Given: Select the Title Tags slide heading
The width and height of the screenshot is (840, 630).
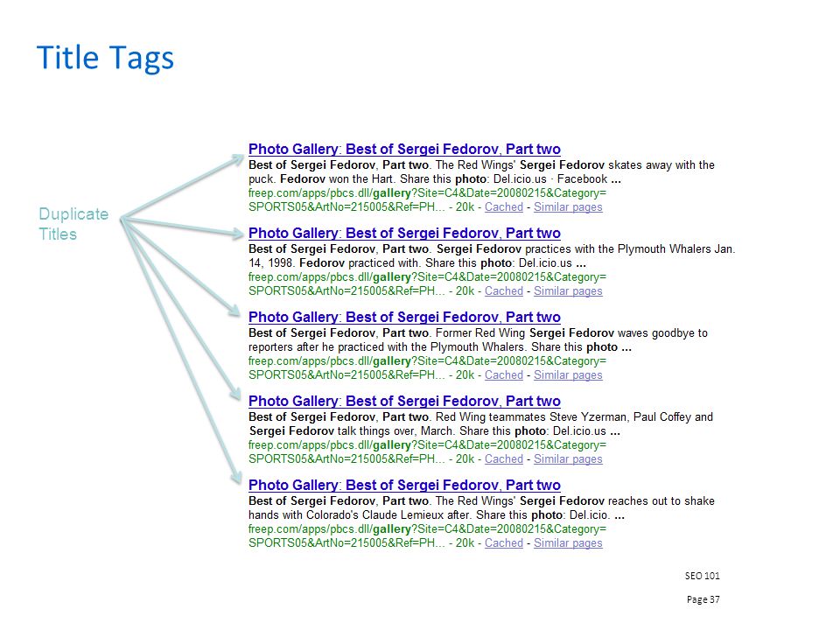Looking at the screenshot, I should point(106,59).
